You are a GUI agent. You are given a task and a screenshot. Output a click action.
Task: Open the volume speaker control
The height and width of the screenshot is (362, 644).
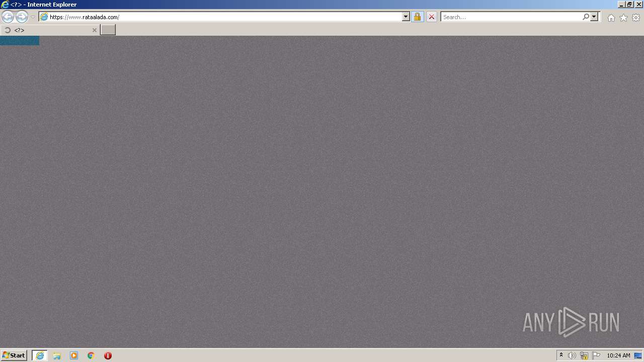pos(572,355)
